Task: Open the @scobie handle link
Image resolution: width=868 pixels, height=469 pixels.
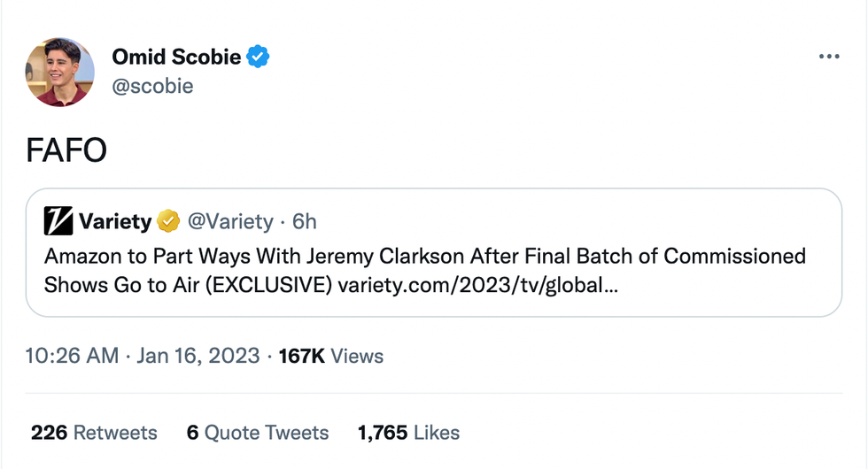Action: click(152, 86)
